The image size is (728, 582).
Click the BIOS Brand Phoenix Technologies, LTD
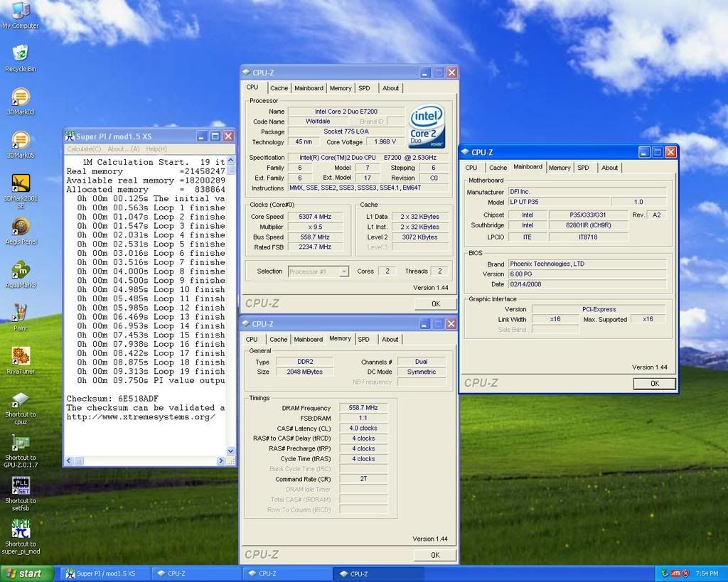[587, 264]
